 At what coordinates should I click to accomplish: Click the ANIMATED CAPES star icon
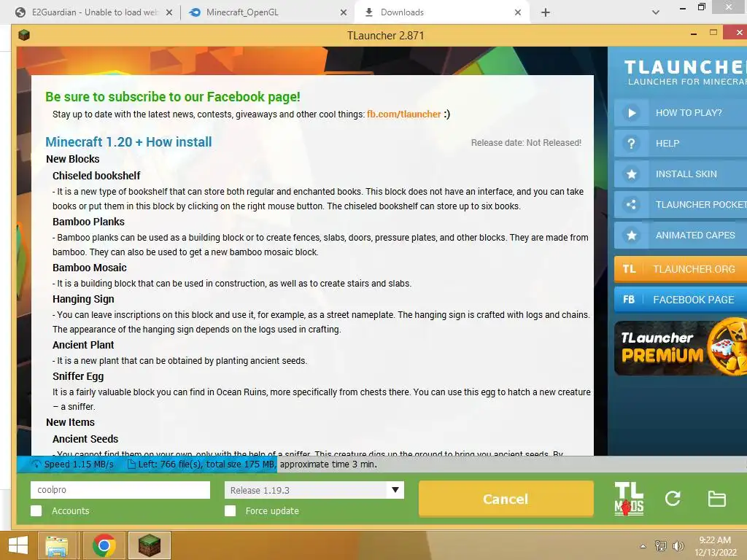(x=632, y=236)
